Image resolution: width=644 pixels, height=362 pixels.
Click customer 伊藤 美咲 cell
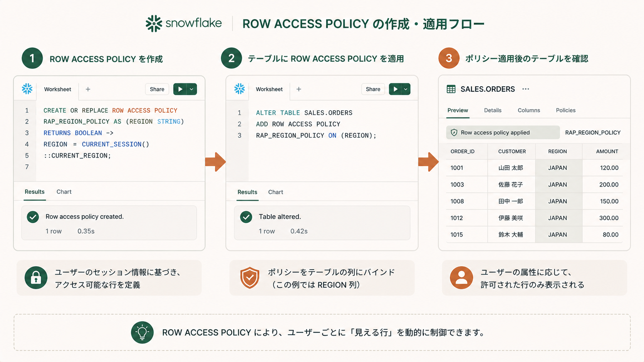pos(511,218)
